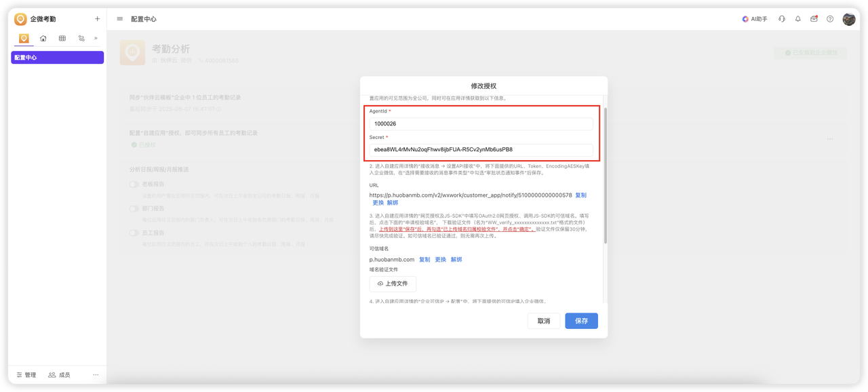
Task: Enable the 部门报告 switch
Action: (x=134, y=209)
